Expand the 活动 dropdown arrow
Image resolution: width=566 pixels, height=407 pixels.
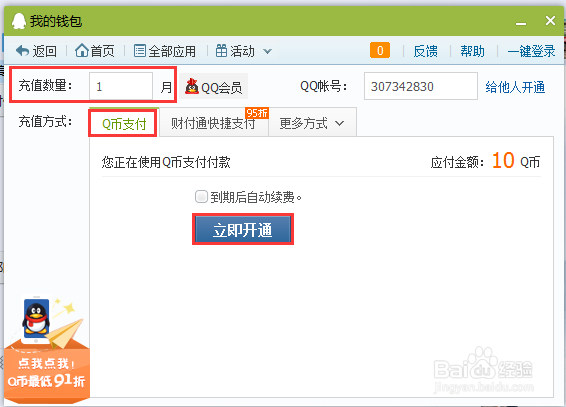coord(267,51)
